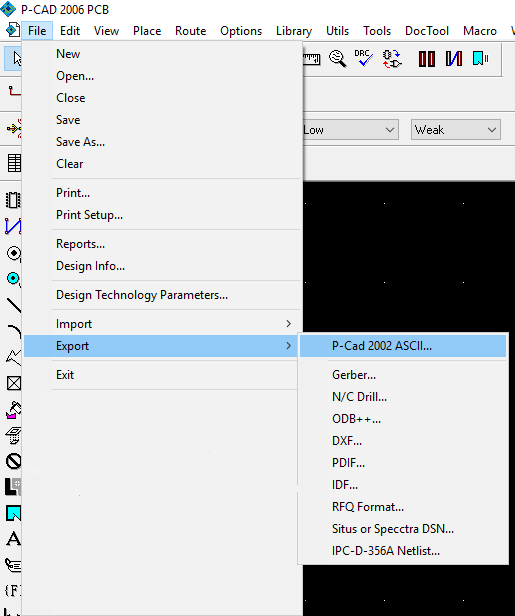
Task: Click the manual route tool icon
Action: click(15, 92)
